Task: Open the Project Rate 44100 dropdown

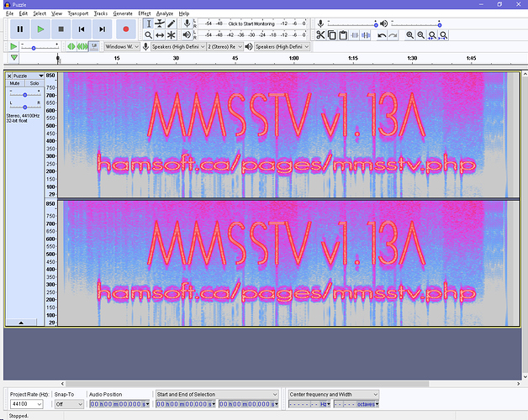Action: (x=27, y=404)
